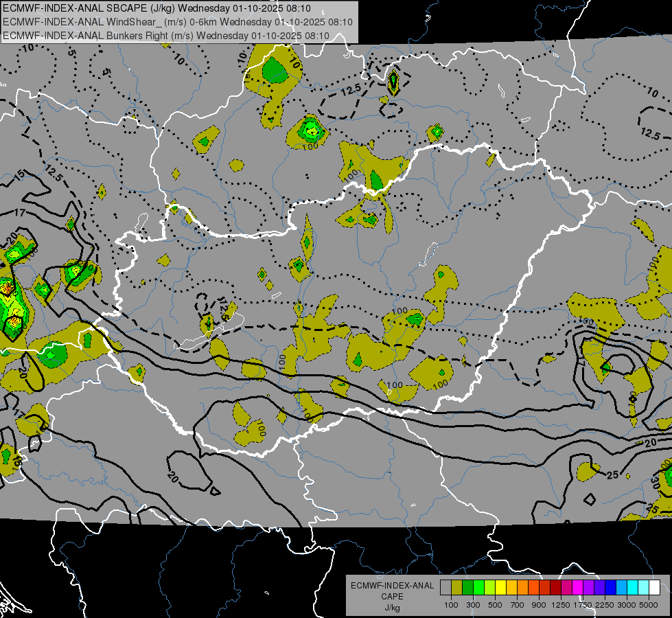Screen dimensions: 672x618
Task: Click the WindShear 0-6km header line
Action: (x=177, y=22)
